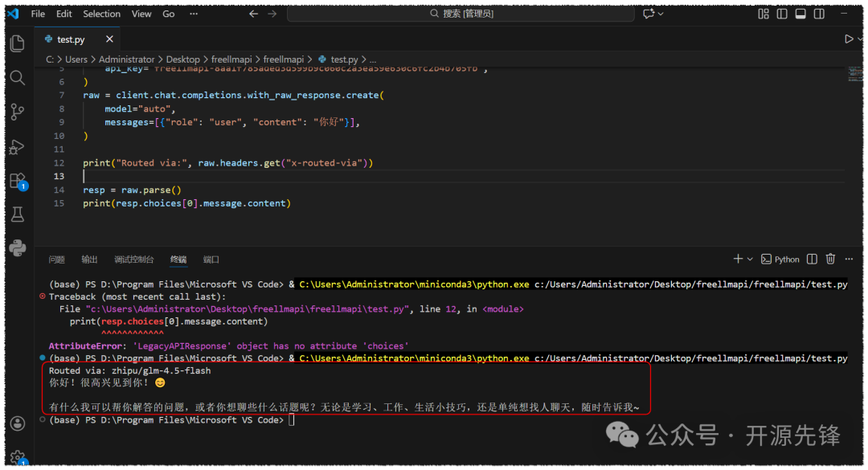Image resolution: width=868 pixels, height=470 pixels.
Task: Click the Routed via: zhipu/glm-4.5-flash output
Action: [129, 371]
